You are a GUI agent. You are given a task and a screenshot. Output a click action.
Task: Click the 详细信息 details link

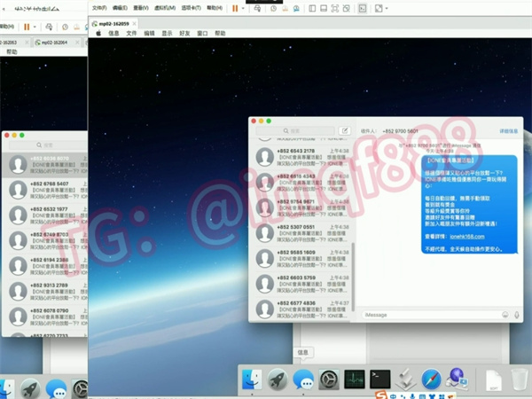(x=508, y=130)
